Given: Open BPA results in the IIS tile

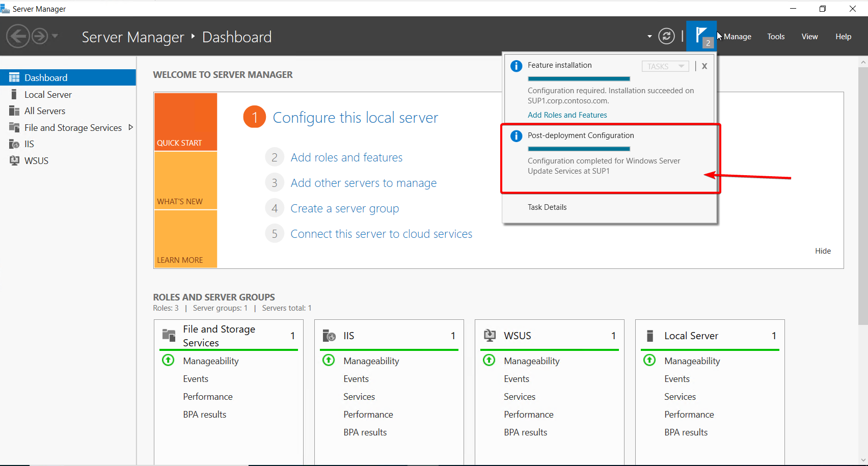Looking at the screenshot, I should (x=365, y=432).
